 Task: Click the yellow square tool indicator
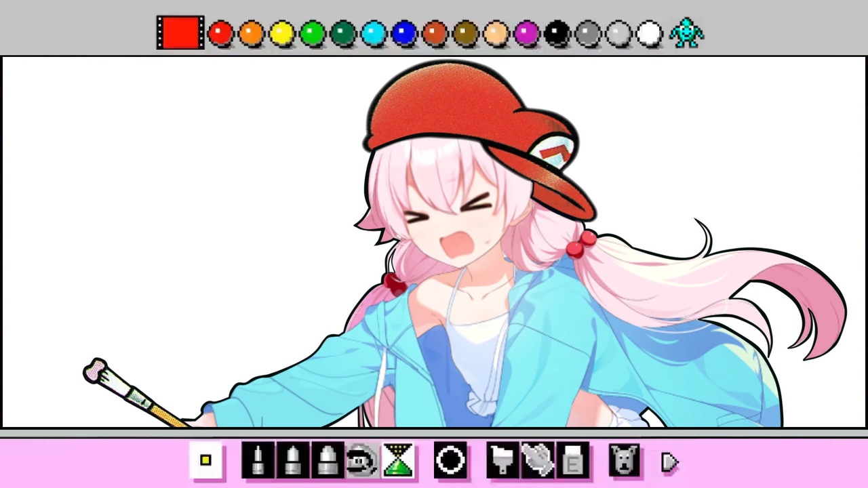[205, 461]
